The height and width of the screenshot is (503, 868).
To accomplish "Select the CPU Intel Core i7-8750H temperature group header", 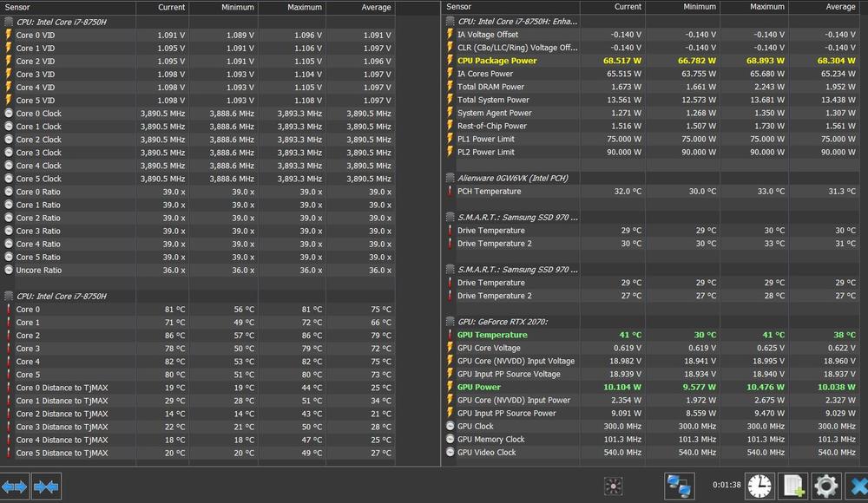I will pyautogui.click(x=61, y=296).
